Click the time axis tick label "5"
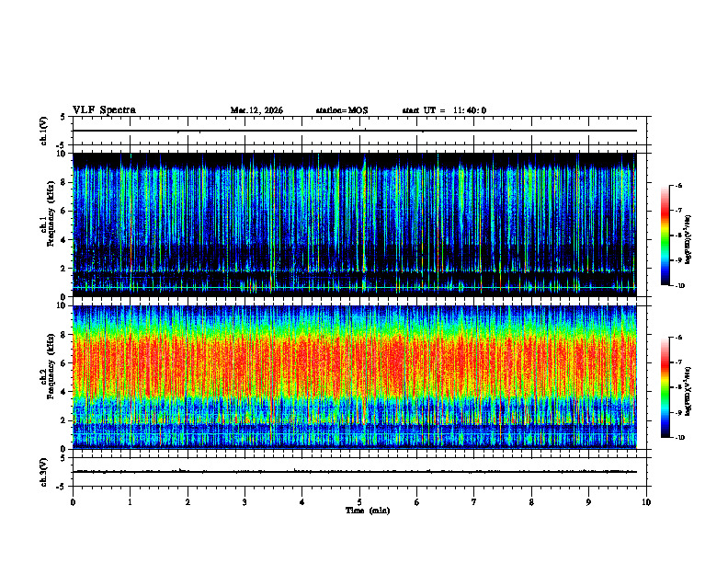The width and height of the screenshot is (728, 563). coord(359,502)
